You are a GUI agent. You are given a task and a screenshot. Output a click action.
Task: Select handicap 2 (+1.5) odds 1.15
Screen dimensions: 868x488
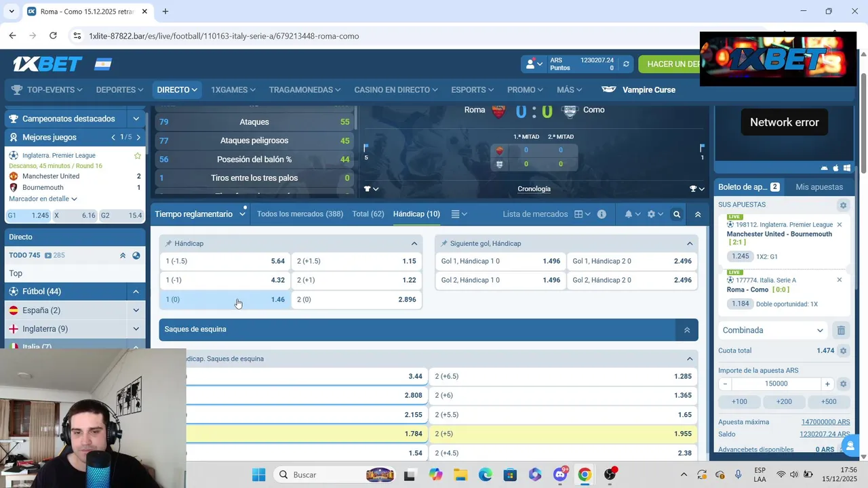357,261
